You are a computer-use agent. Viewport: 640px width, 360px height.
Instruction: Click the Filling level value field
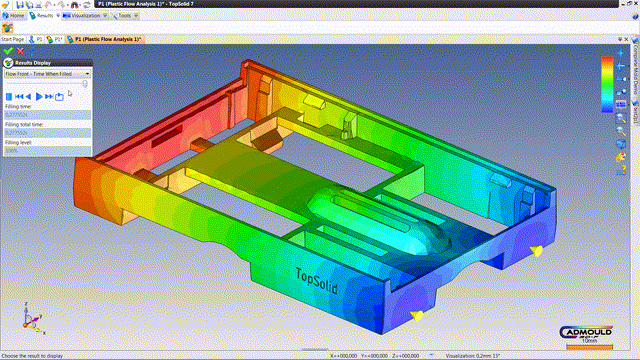click(47, 151)
